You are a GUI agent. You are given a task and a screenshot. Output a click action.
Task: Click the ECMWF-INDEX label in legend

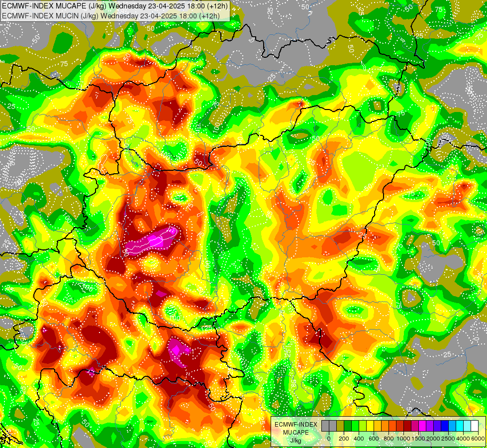pos(296,425)
